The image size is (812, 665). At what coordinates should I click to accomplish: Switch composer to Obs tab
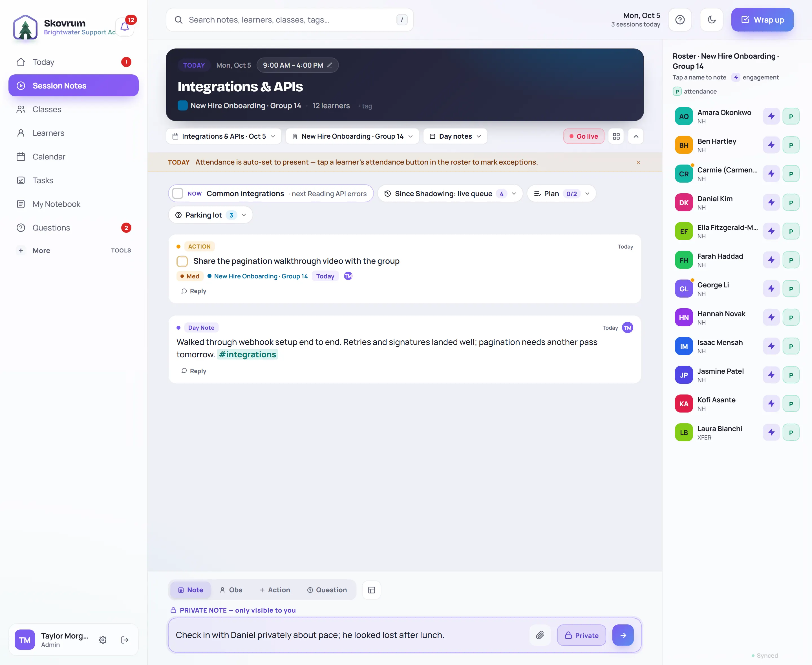tap(231, 590)
